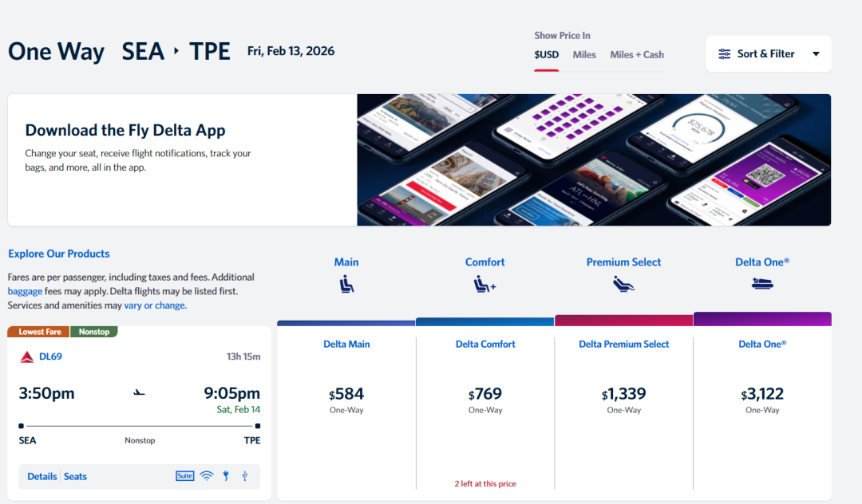Viewport: 862px width, 504px height.
Task: Click the Premium Select recliner icon
Action: [623, 284]
